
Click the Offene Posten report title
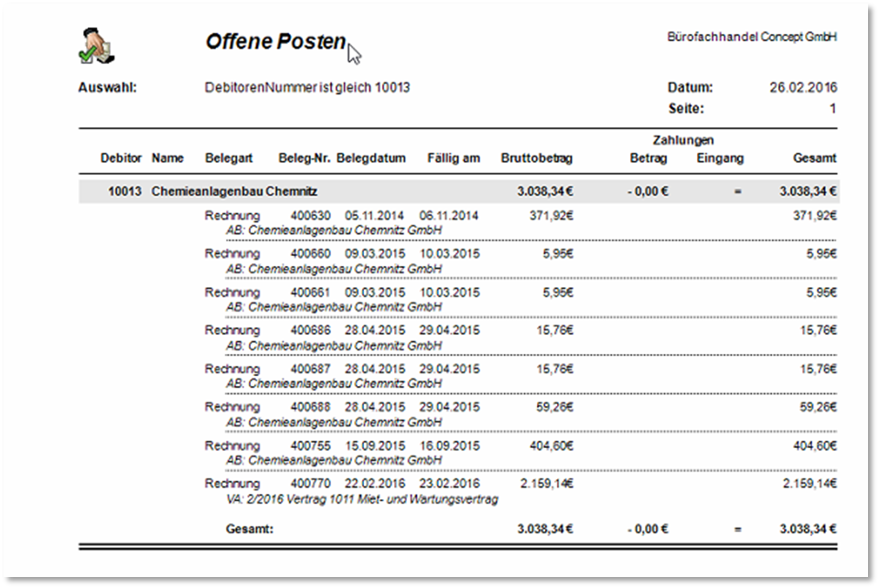[x=275, y=42]
